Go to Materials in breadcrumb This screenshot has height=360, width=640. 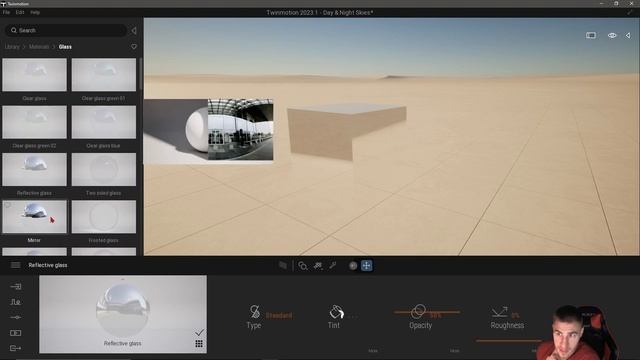point(39,47)
